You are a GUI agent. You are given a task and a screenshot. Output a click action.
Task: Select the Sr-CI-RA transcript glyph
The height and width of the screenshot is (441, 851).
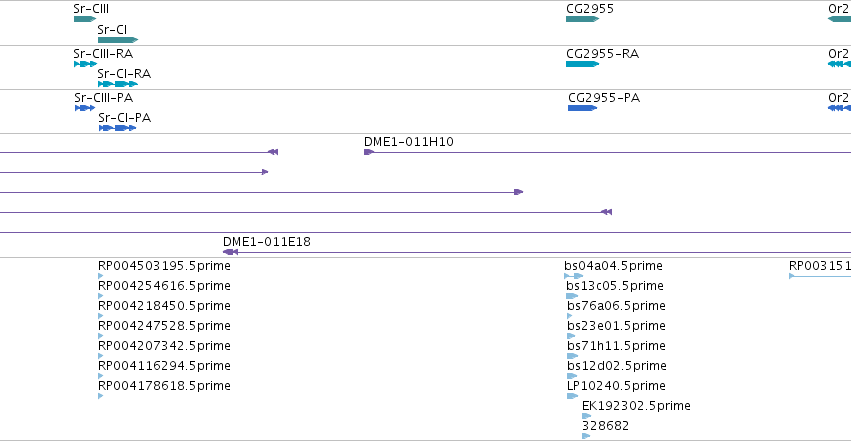click(x=118, y=84)
